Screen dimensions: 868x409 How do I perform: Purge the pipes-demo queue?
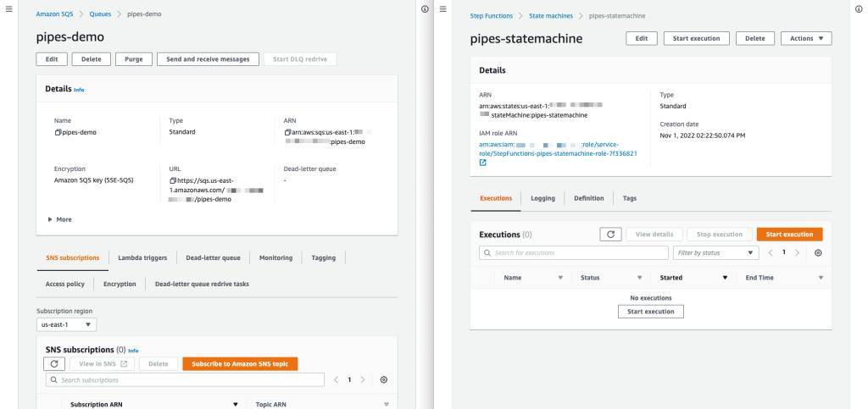[x=134, y=59]
